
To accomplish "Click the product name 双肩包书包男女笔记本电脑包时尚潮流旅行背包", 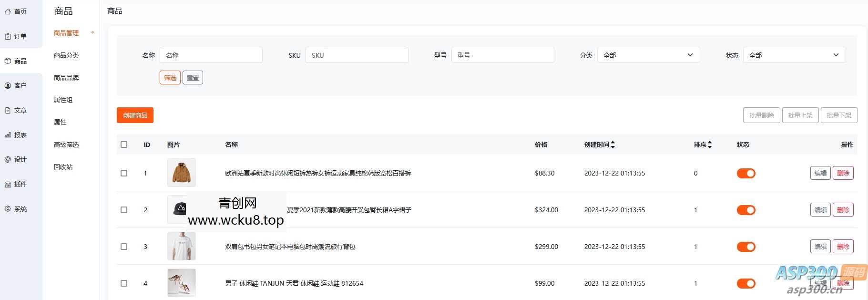I will 290,247.
